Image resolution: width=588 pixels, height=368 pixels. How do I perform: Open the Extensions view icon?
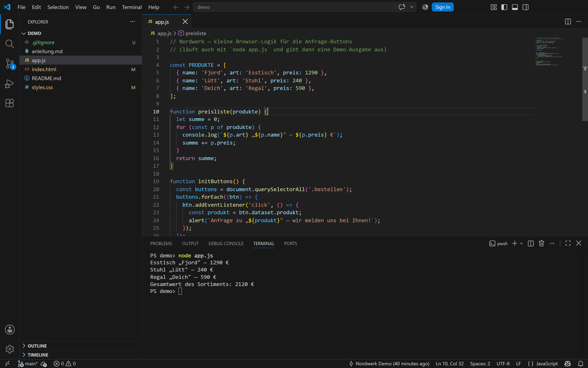click(10, 103)
